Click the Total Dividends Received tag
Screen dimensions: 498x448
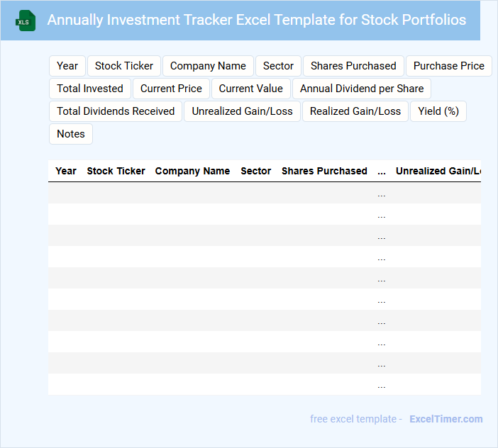click(x=116, y=111)
